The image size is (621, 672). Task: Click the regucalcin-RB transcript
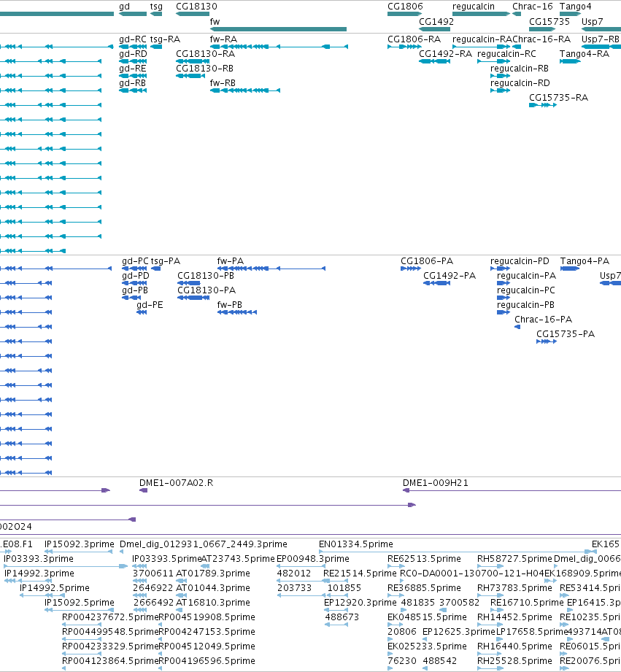[x=500, y=76]
